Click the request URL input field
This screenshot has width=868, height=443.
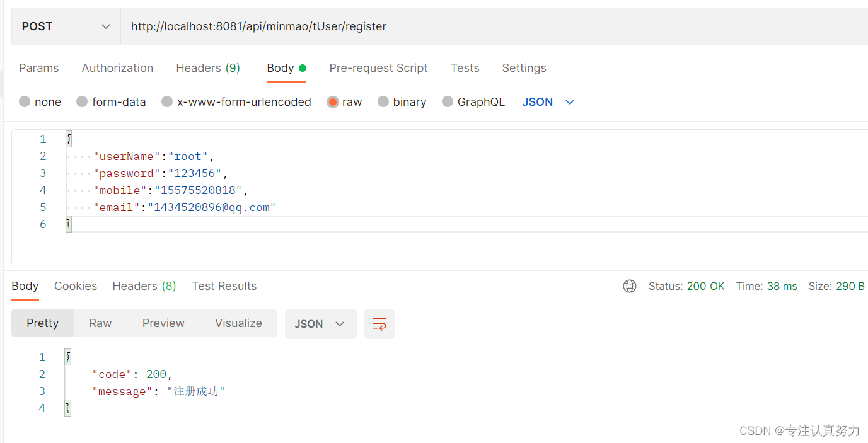(x=494, y=26)
